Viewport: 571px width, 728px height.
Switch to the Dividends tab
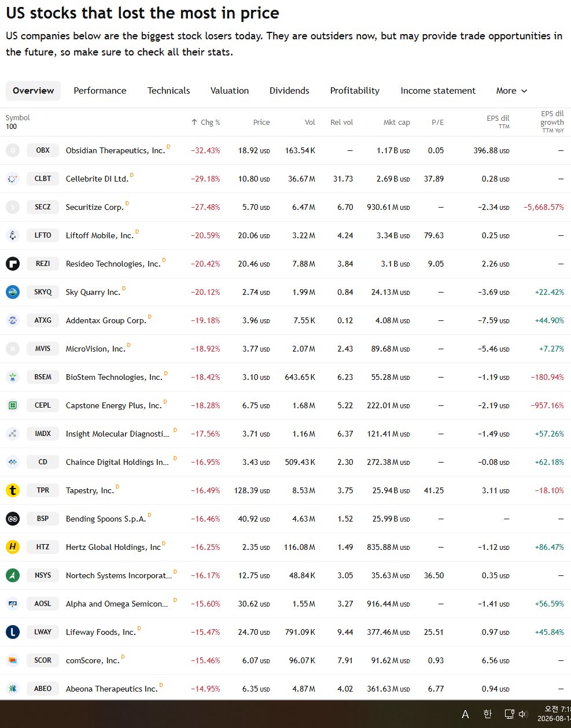[289, 91]
